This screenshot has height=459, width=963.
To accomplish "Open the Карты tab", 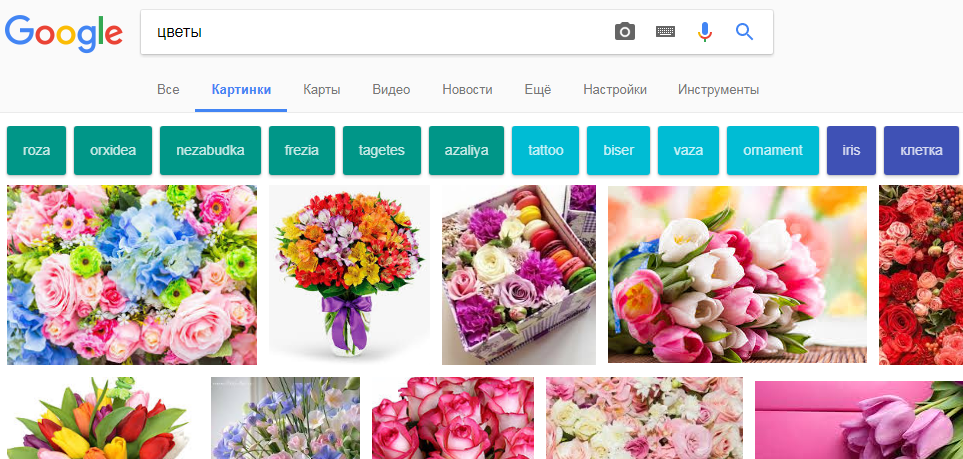I will [x=322, y=90].
